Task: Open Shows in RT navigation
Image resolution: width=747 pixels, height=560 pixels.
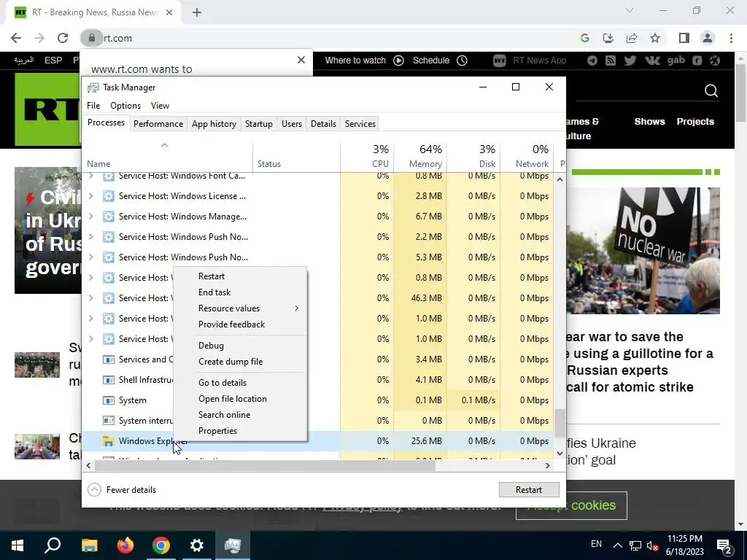Action: tap(649, 122)
